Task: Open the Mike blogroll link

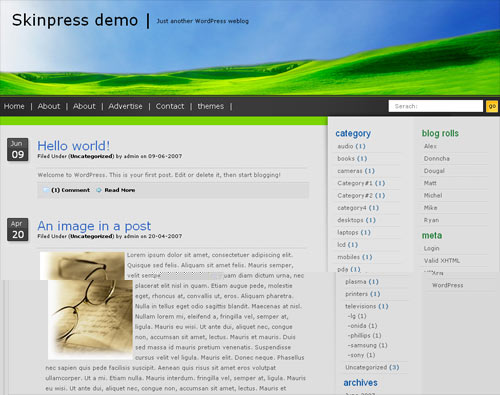Action: click(x=430, y=208)
